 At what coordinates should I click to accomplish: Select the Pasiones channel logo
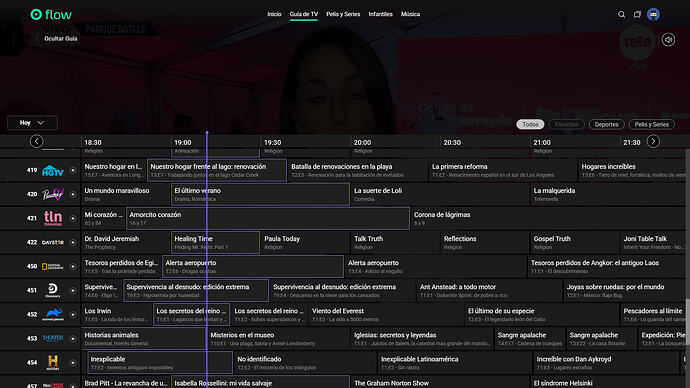click(53, 194)
